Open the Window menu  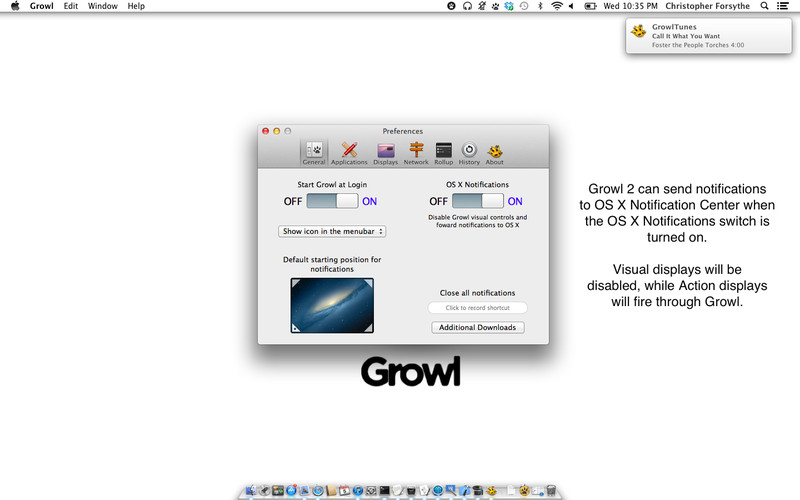tap(102, 6)
